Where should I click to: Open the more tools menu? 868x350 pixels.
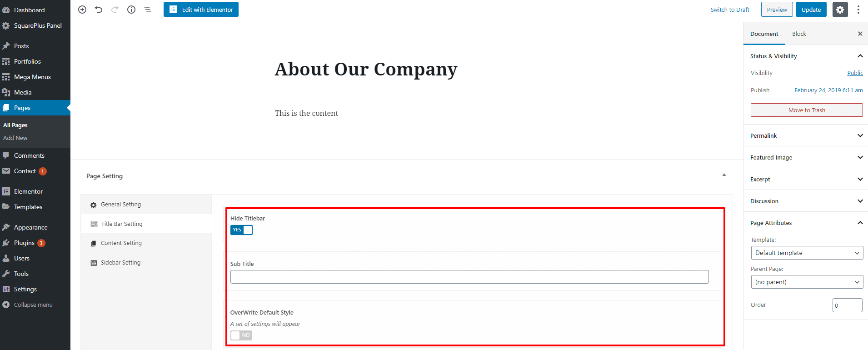pos(858,9)
